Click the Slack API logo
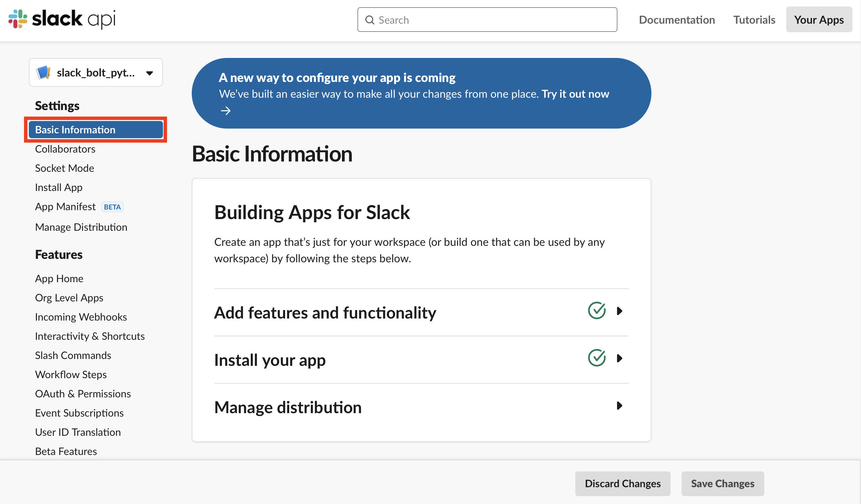861x504 pixels. pos(62,19)
